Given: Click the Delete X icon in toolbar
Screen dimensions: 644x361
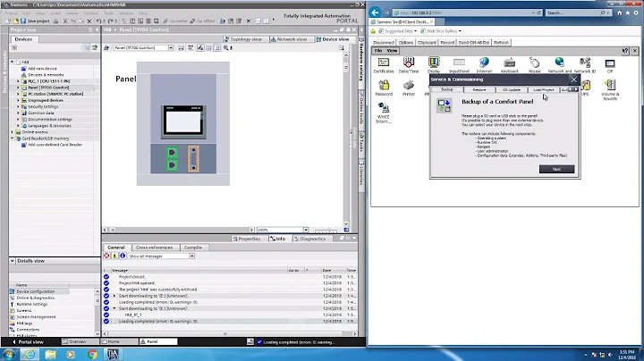Looking at the screenshot, I should click(89, 21).
